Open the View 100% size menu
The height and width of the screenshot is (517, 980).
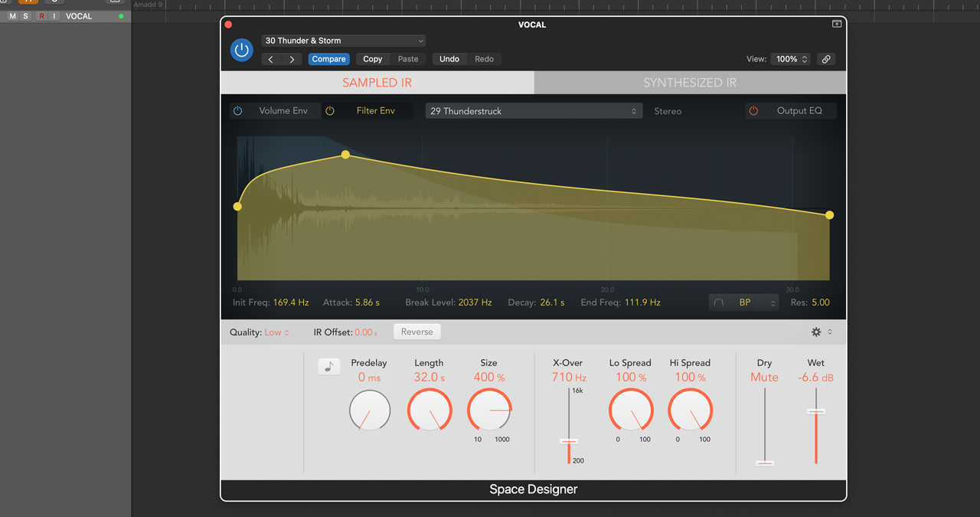click(x=791, y=59)
